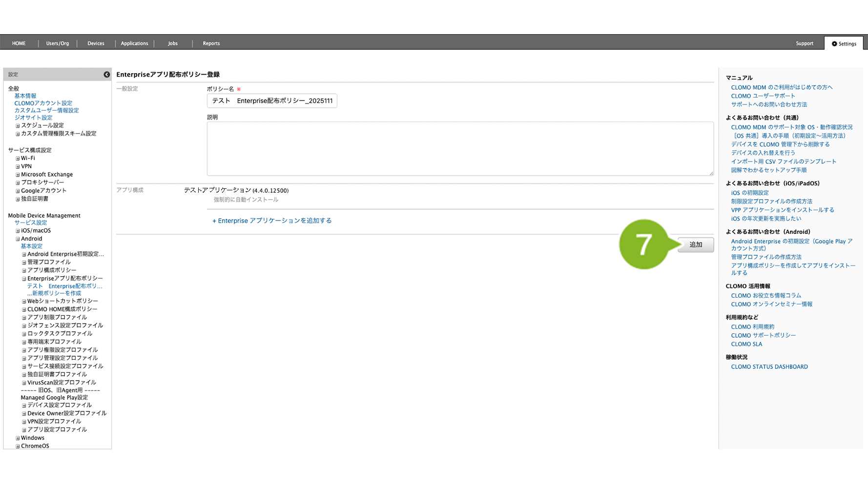868x488 pixels.
Task: Expand the ChromeOS plus icon
Action: pos(18,446)
